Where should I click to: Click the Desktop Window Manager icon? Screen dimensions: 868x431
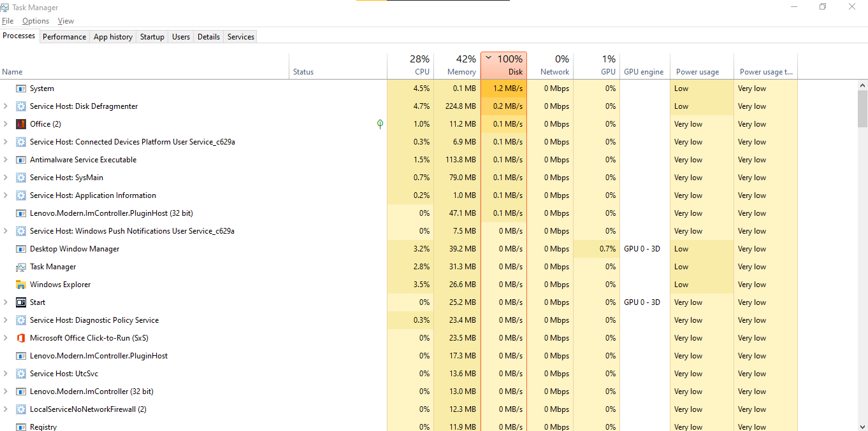click(x=21, y=249)
